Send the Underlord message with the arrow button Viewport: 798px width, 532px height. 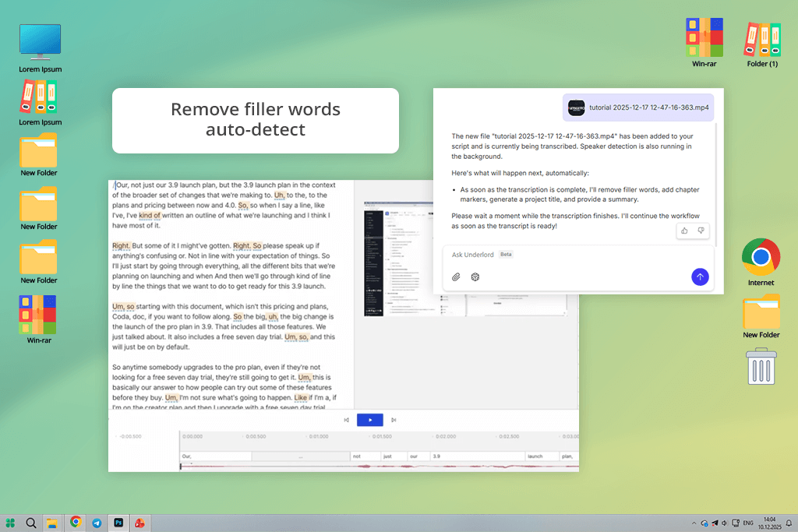pyautogui.click(x=700, y=277)
